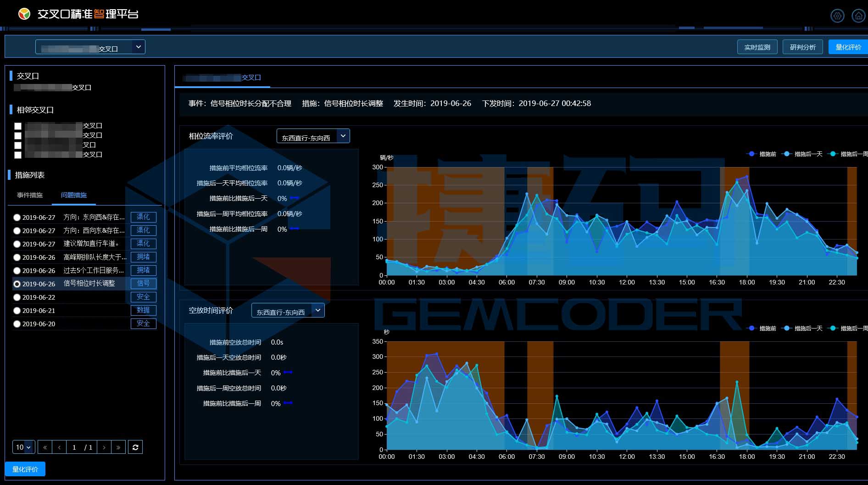The height and width of the screenshot is (485, 868).
Task: Switch to the 事件措施 tab
Action: coord(30,195)
